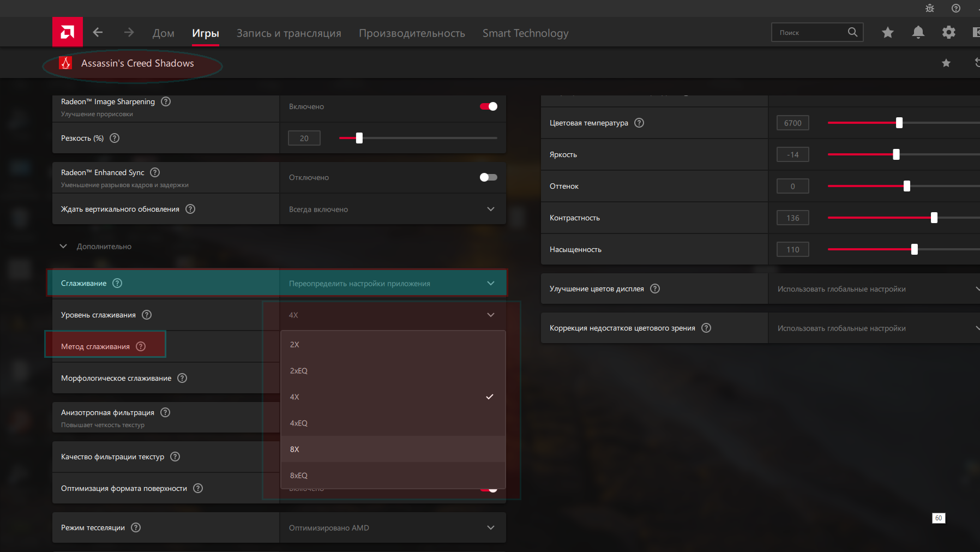Open the favorites star in top bar
980x552 pixels.
coord(887,33)
